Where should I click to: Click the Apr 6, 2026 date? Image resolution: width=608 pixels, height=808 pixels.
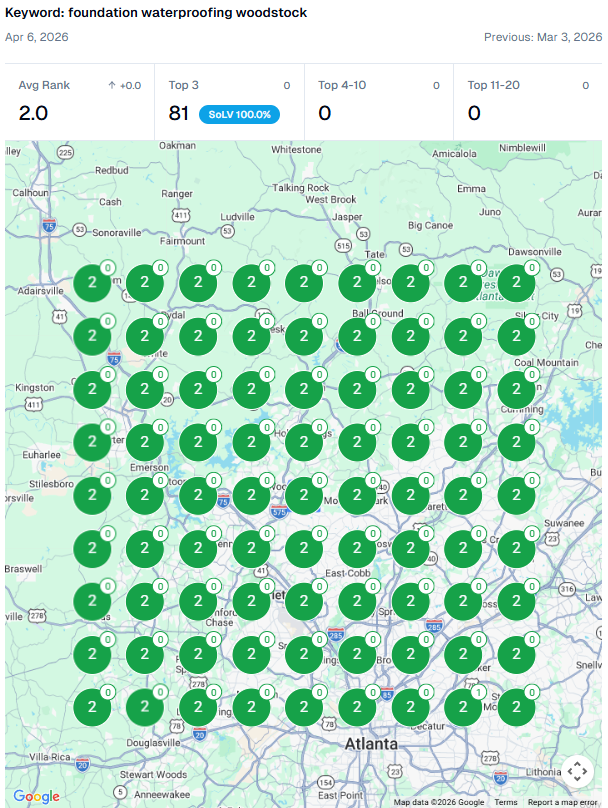(x=37, y=37)
